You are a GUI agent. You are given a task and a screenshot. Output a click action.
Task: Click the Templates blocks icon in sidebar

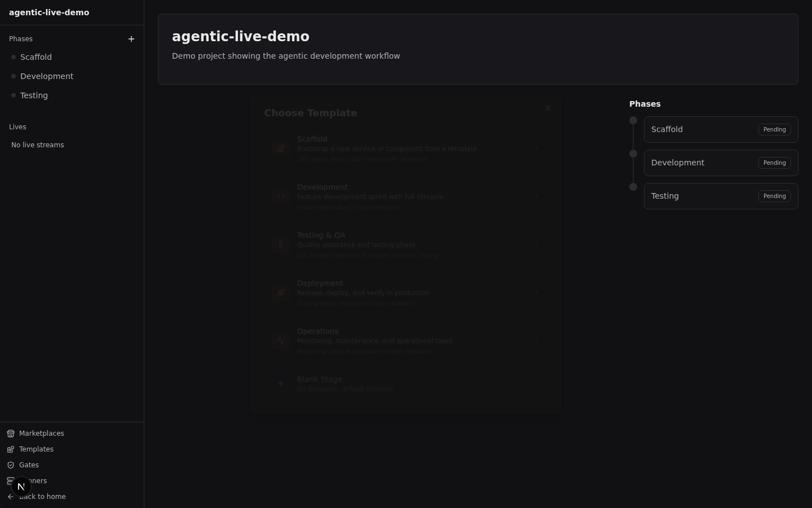(11, 449)
